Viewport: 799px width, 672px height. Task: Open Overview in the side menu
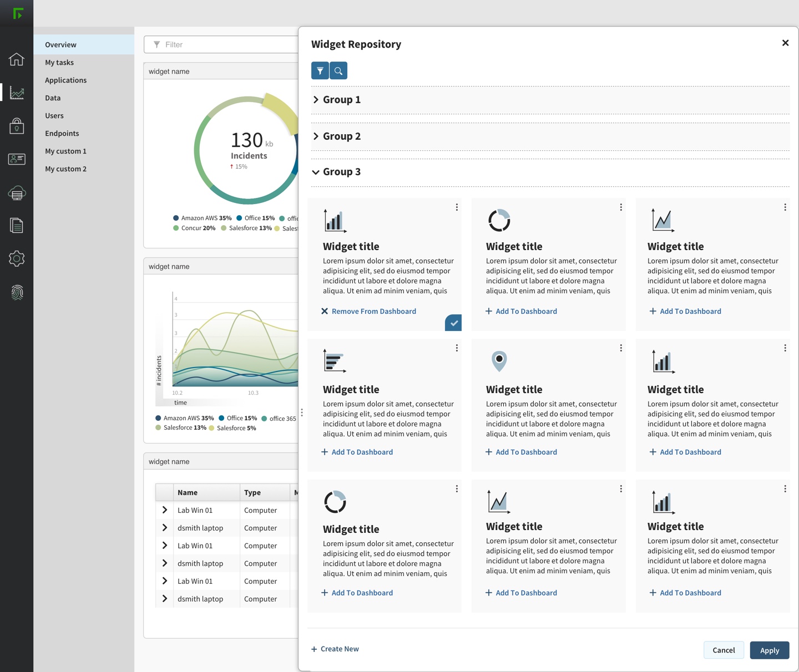[x=84, y=45]
